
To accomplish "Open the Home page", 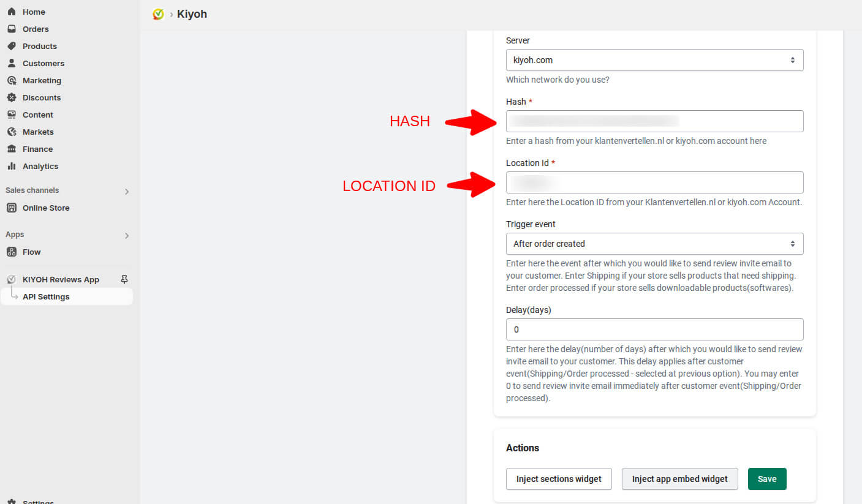I will coord(34,11).
